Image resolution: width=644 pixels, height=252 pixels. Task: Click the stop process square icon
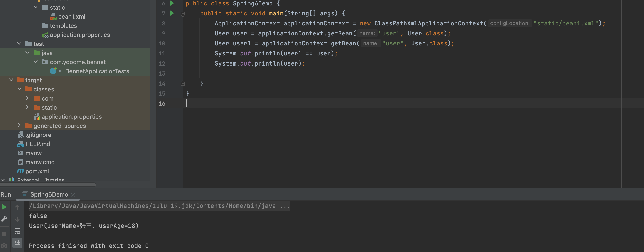pyautogui.click(x=4, y=234)
